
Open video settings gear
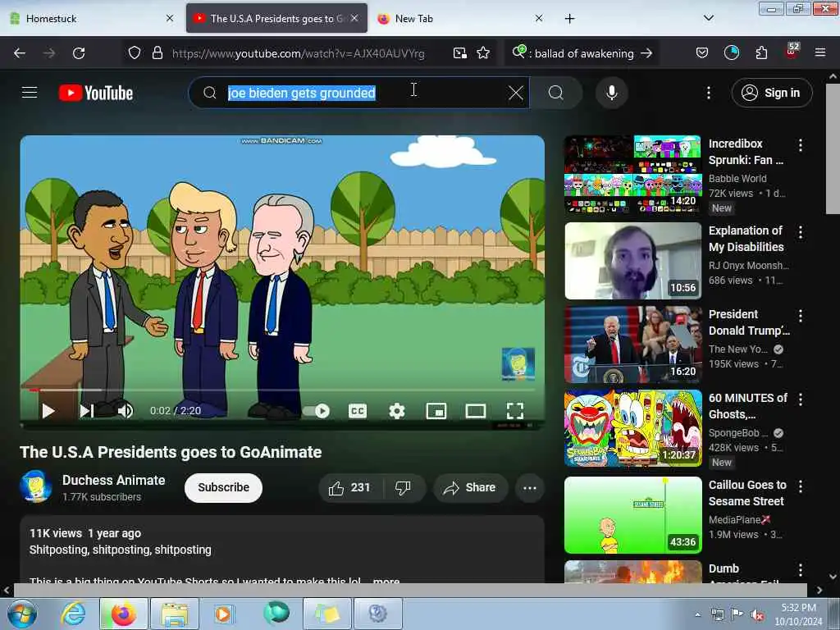pyautogui.click(x=396, y=411)
